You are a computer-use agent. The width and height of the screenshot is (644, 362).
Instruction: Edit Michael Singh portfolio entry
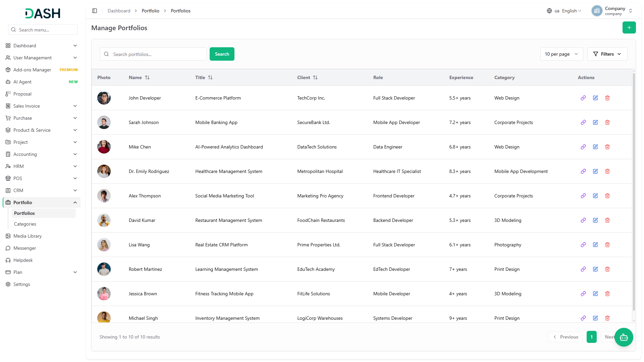tap(595, 318)
